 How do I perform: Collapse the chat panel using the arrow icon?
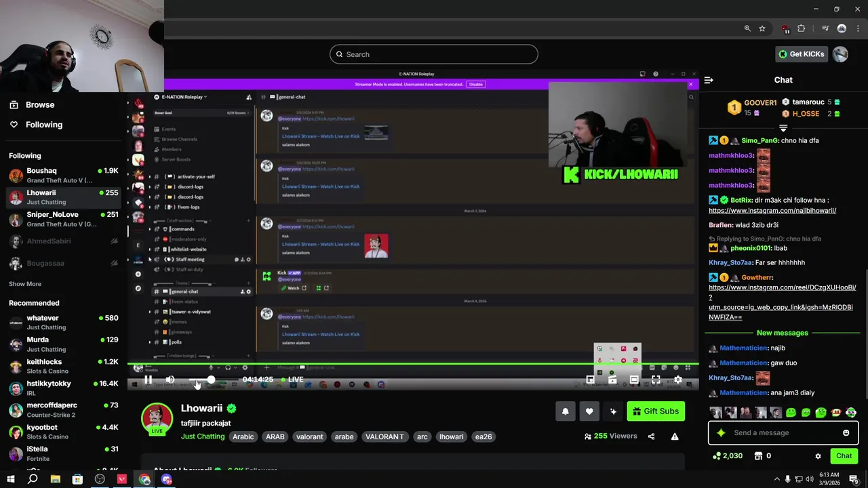[x=709, y=80]
